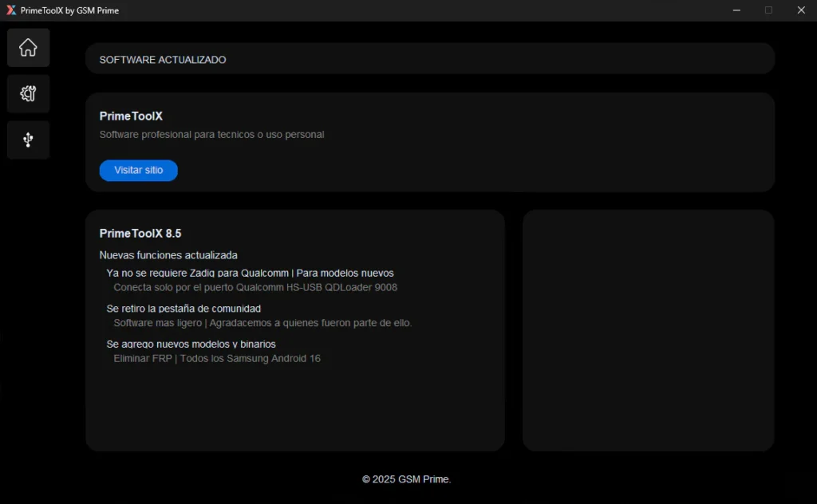Select the nuevos modelos y binarios entry
This screenshot has height=504, width=817.
tap(191, 345)
